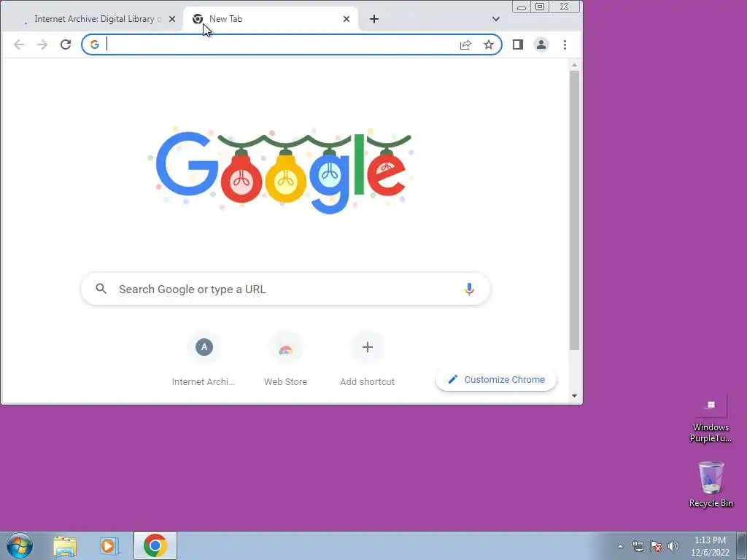
Task: Open the Windows Start menu
Action: 19,545
